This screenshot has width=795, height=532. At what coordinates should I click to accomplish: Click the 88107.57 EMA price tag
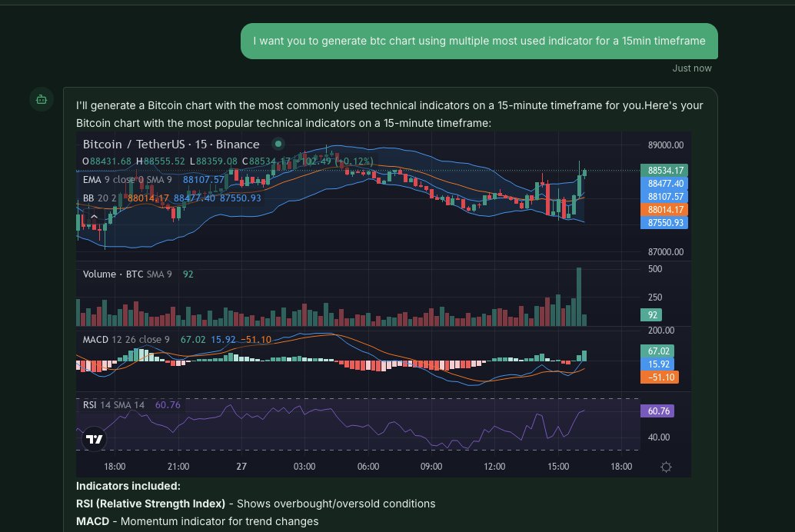[x=664, y=197]
